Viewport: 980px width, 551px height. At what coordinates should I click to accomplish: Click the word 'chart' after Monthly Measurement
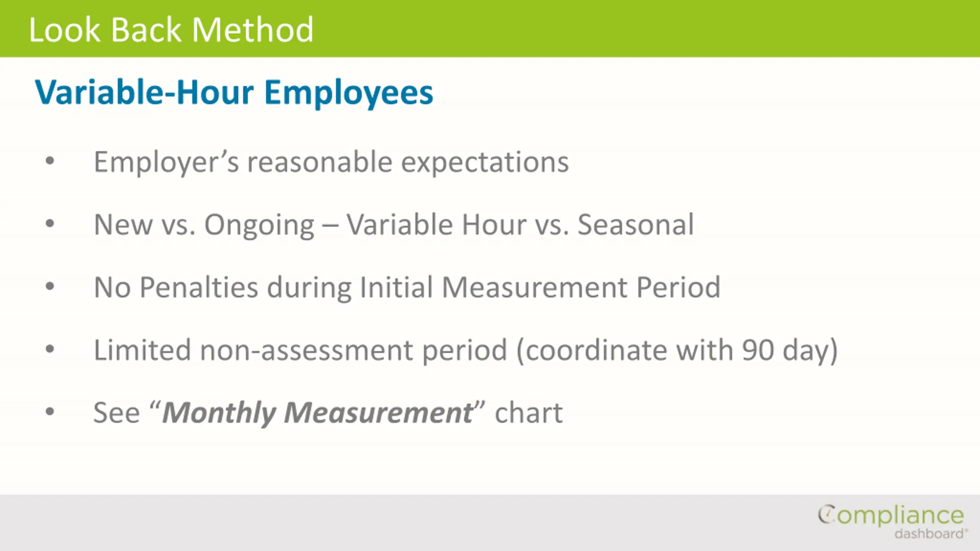(x=529, y=413)
